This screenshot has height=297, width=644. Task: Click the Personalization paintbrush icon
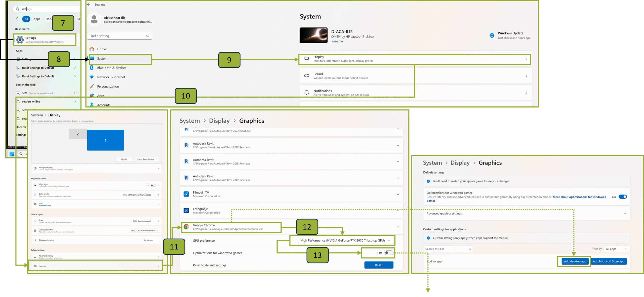click(x=92, y=86)
